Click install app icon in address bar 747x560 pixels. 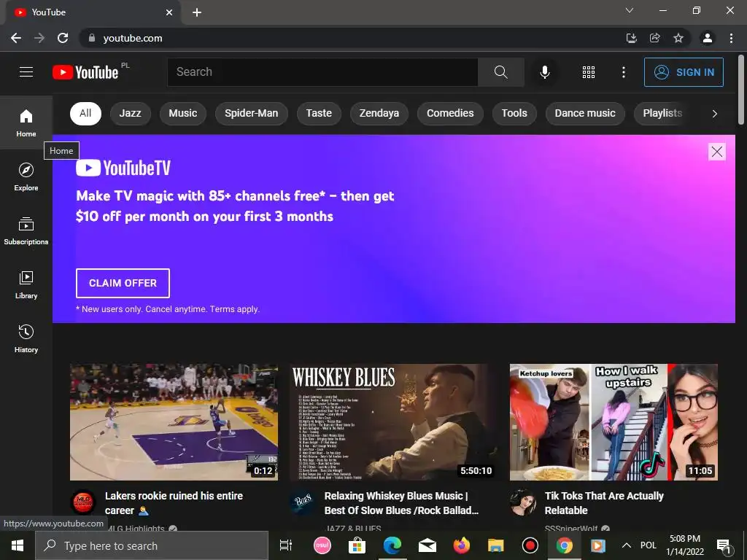coord(632,38)
